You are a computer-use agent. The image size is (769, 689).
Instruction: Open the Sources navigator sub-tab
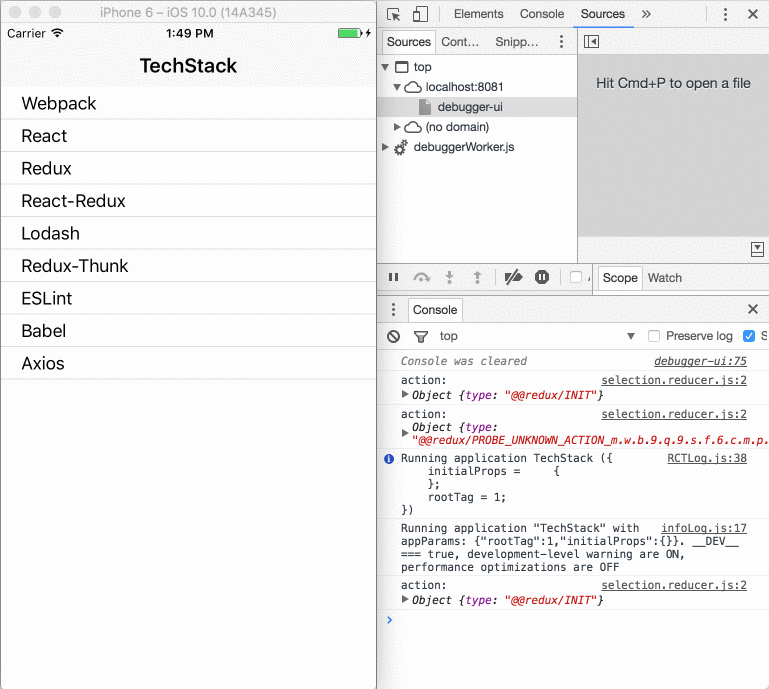pos(409,42)
